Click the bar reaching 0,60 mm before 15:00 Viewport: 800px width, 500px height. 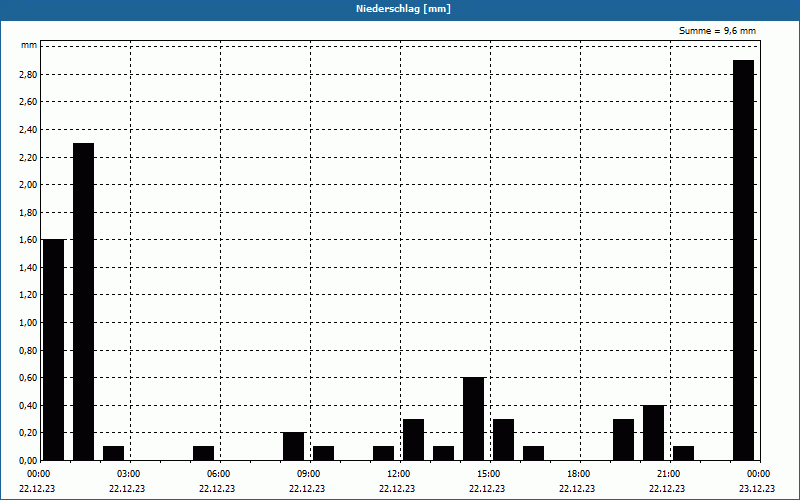(473, 418)
